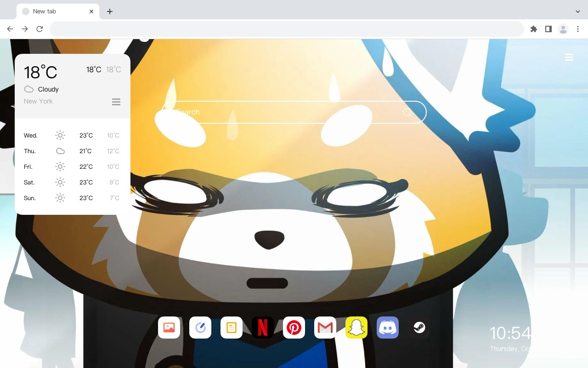Click the browser address bar

click(x=287, y=29)
